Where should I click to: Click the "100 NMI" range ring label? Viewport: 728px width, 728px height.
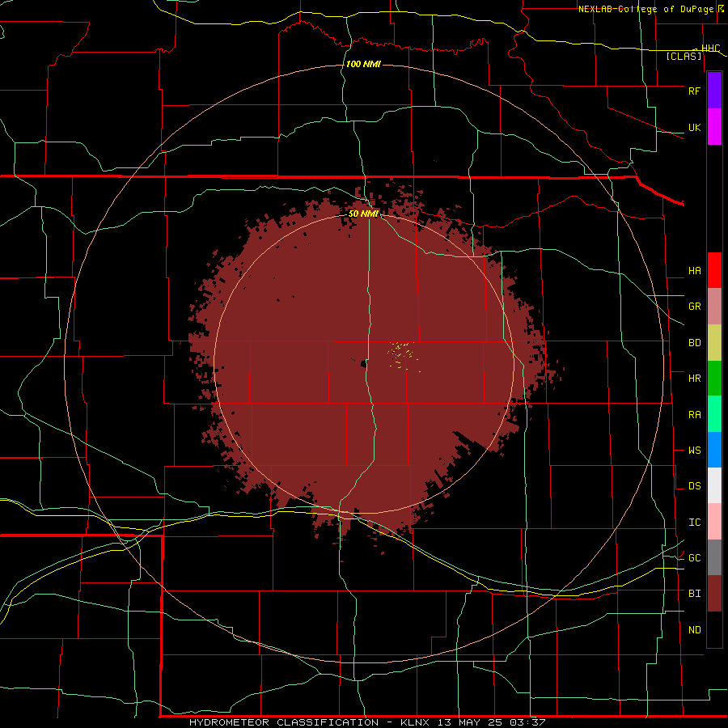(x=363, y=64)
